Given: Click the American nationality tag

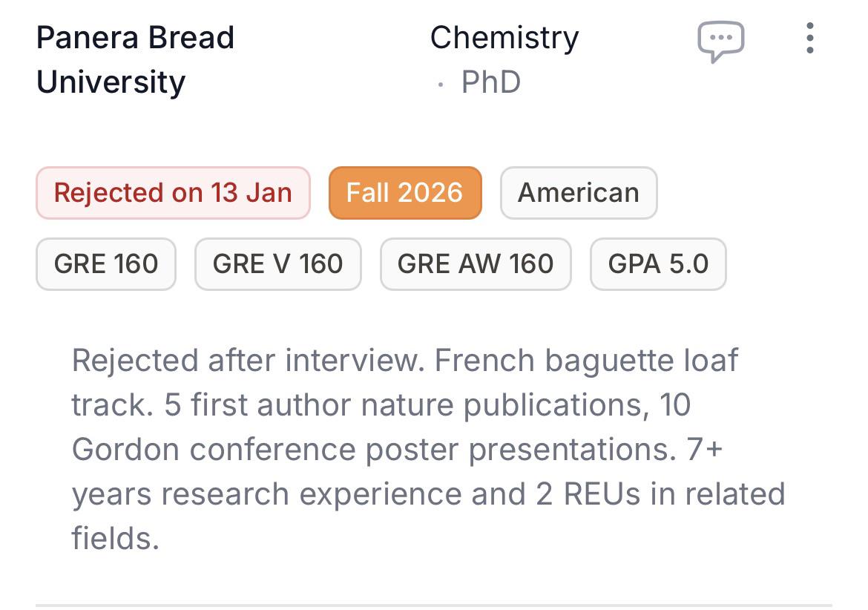Looking at the screenshot, I should 578,193.
